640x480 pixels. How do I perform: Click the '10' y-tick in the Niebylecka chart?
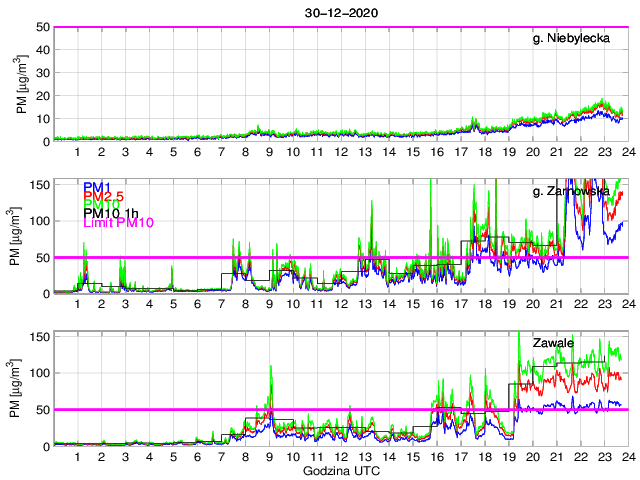(x=46, y=119)
